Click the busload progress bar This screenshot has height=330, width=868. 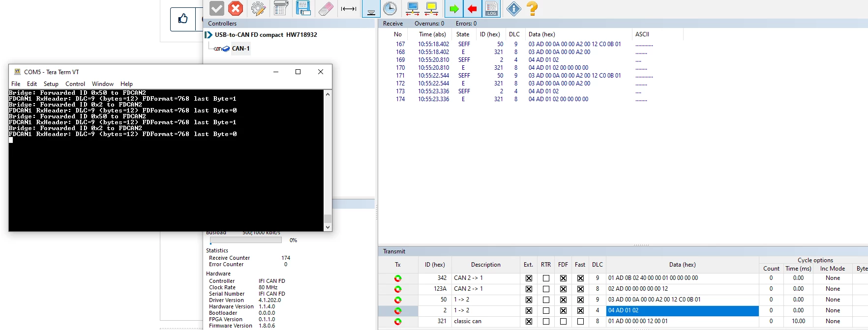pyautogui.click(x=246, y=241)
